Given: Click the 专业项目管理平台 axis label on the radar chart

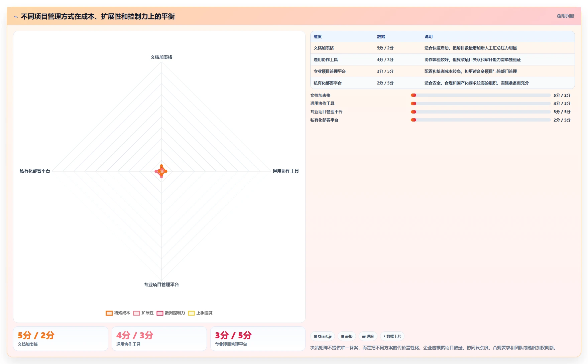Looking at the screenshot, I should click(x=161, y=285).
